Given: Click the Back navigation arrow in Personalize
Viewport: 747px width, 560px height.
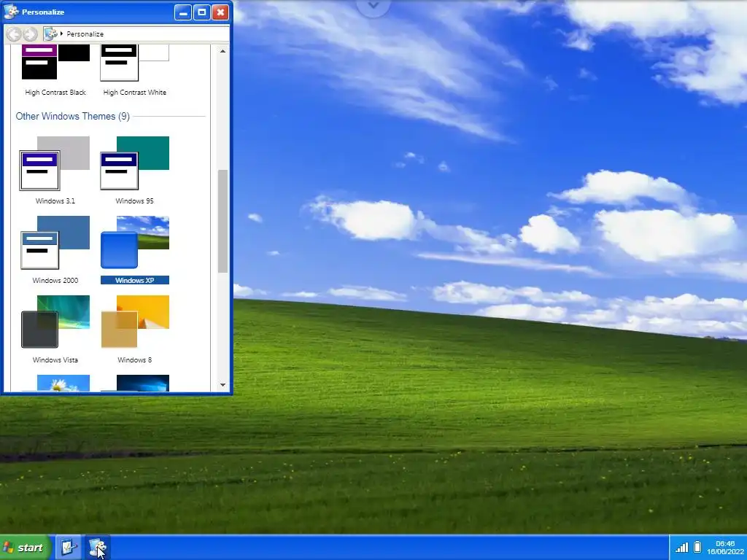Looking at the screenshot, I should 14,34.
